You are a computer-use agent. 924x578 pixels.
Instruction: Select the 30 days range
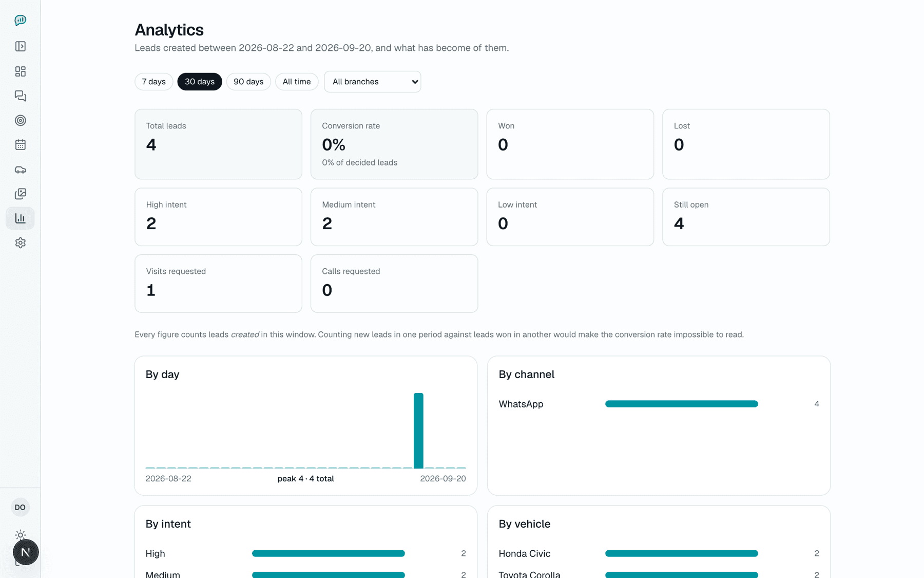199,82
